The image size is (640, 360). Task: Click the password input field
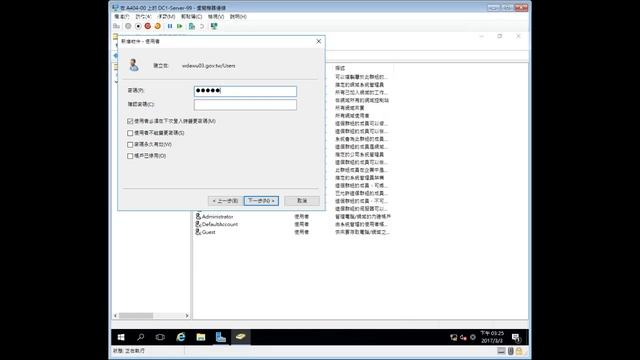tap(245, 91)
